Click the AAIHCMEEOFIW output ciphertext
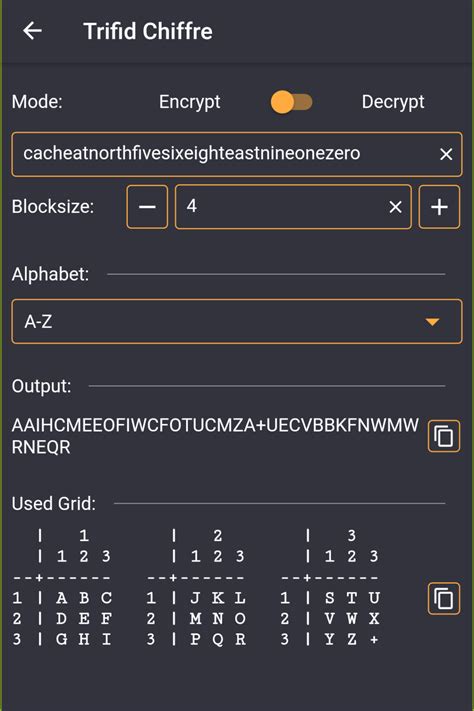The height and width of the screenshot is (711, 474). pyautogui.click(x=215, y=436)
